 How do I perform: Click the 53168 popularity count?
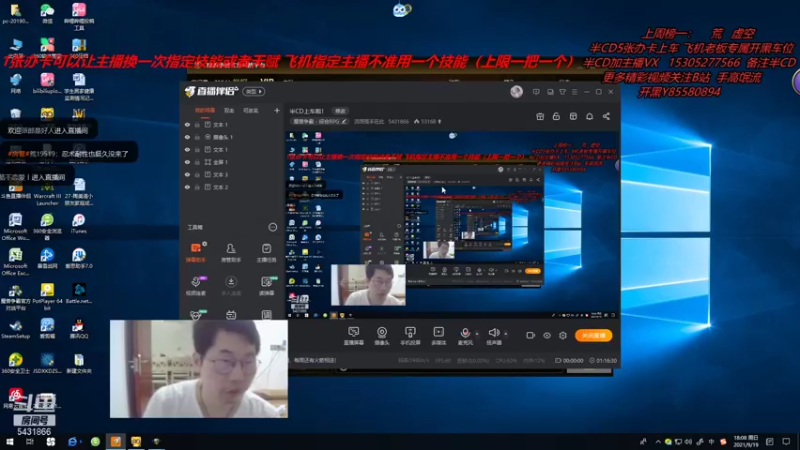click(429, 121)
